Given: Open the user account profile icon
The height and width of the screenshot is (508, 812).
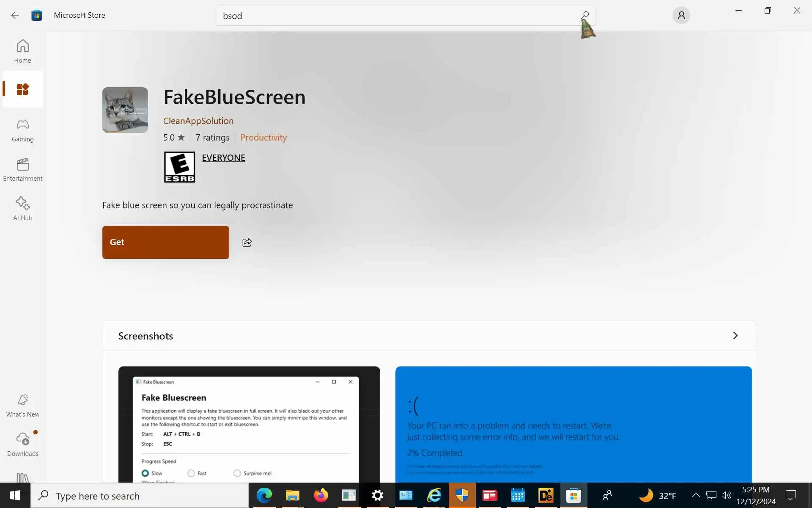Looking at the screenshot, I should pyautogui.click(x=681, y=15).
